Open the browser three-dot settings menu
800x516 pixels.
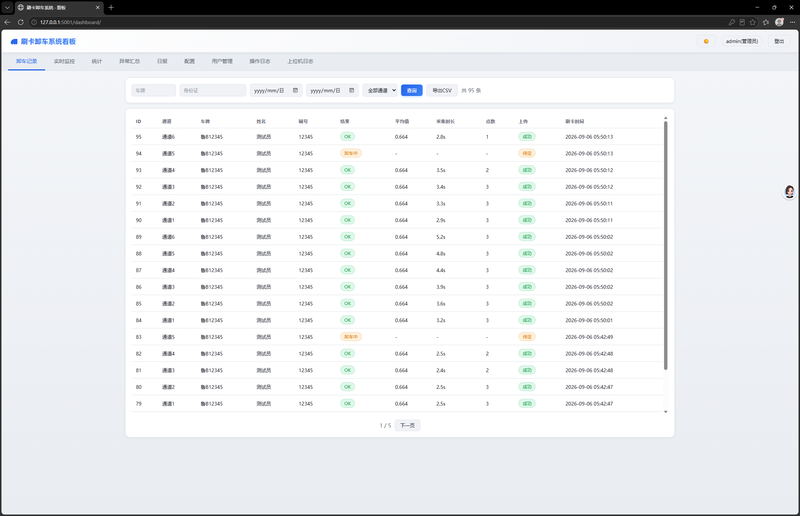click(792, 22)
